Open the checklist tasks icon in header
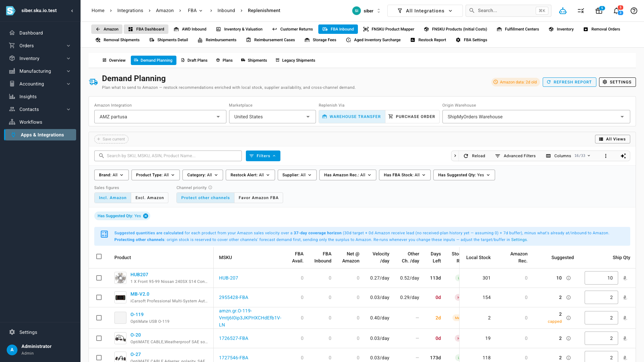 click(x=581, y=11)
